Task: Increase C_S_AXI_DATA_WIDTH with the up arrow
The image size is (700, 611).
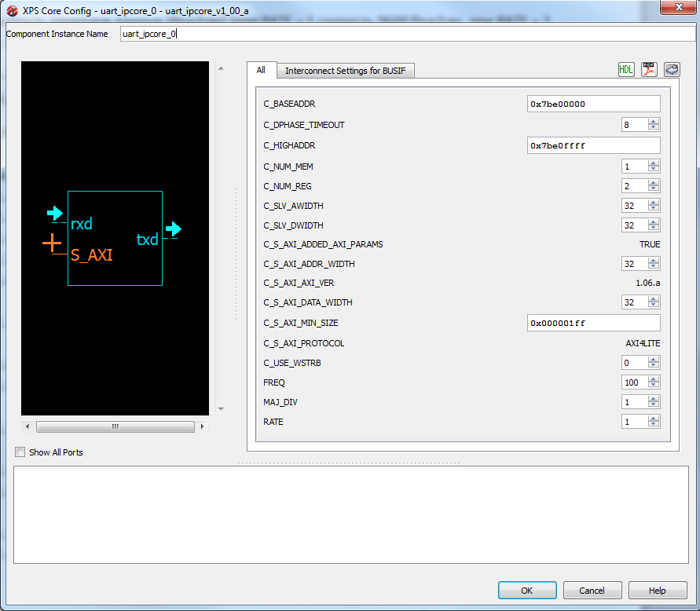Action: [x=654, y=299]
